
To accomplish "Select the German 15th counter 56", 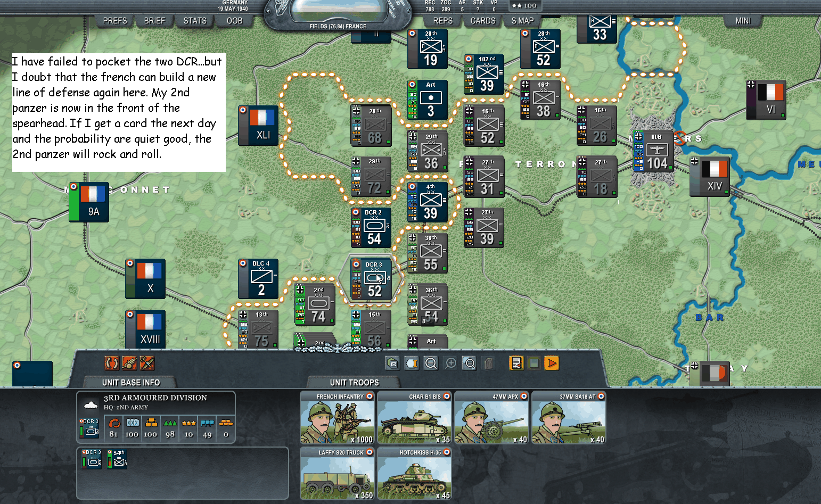I will tap(372, 329).
